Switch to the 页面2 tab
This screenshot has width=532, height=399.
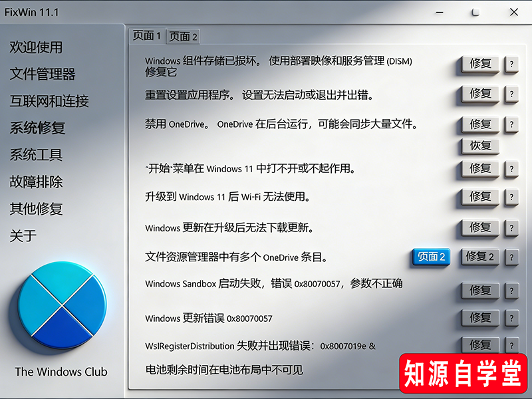(182, 37)
